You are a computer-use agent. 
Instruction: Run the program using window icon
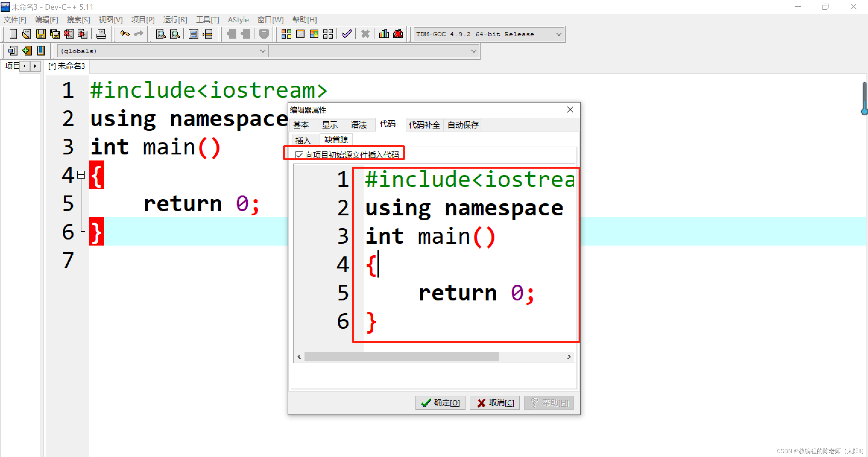300,34
